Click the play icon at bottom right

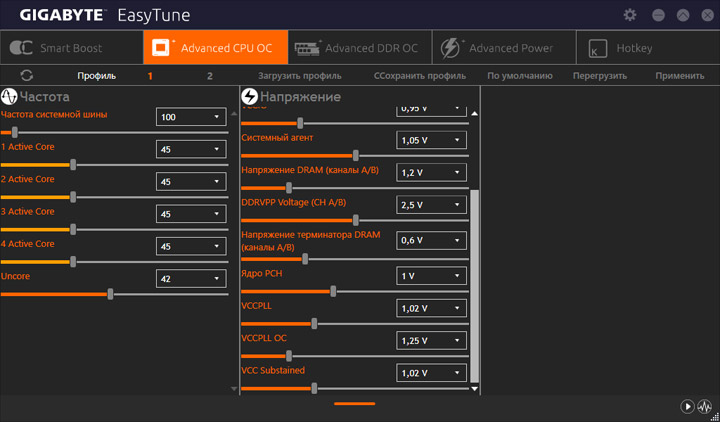click(x=687, y=406)
